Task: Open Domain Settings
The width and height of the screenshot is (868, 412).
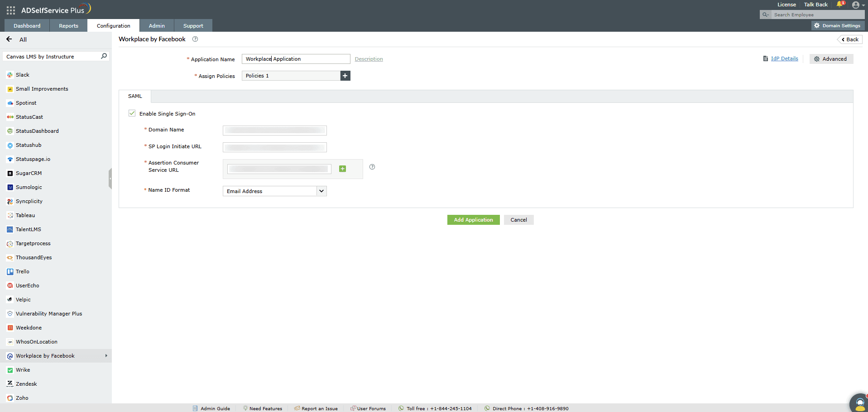Action: [x=838, y=25]
